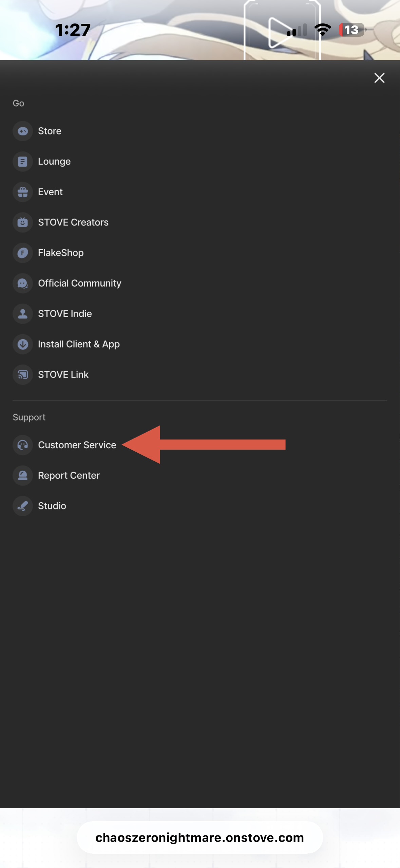Click the Studio pen icon
Viewport: 400px width, 868px height.
[x=23, y=506]
